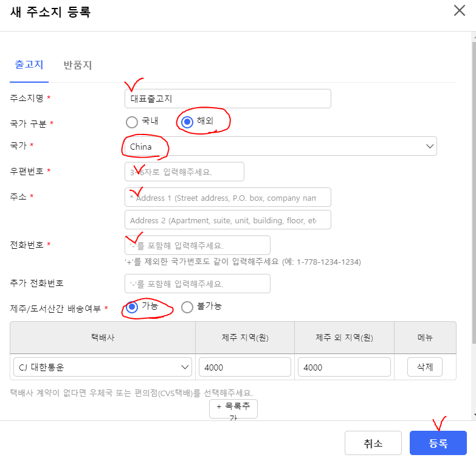Image resolution: width=476 pixels, height=463 pixels.
Task: Click the 추가 전화번호 input field
Action: point(198,284)
